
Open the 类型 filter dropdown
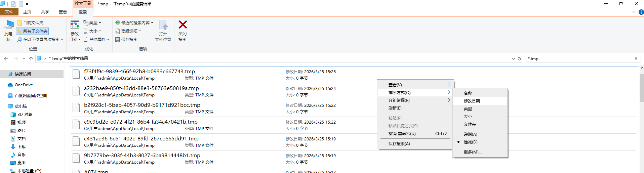coord(92,23)
